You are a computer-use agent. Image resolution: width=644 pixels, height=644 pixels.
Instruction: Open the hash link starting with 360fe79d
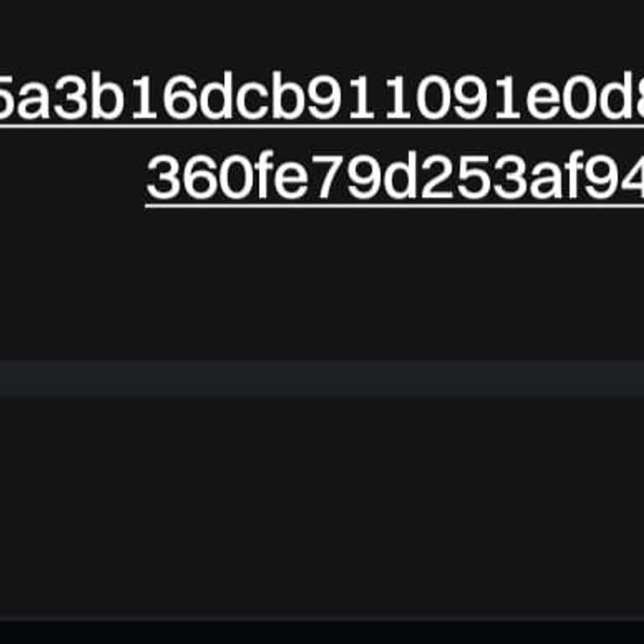395,179
